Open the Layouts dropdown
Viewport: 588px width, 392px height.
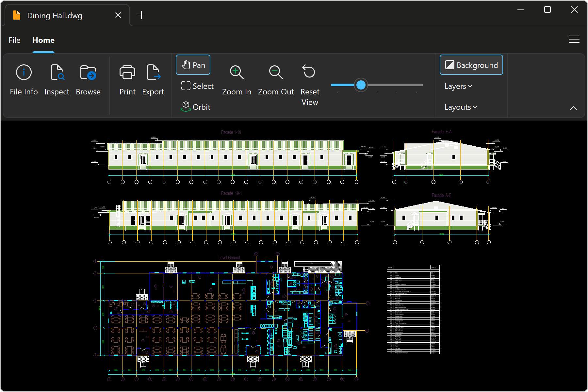click(x=461, y=107)
